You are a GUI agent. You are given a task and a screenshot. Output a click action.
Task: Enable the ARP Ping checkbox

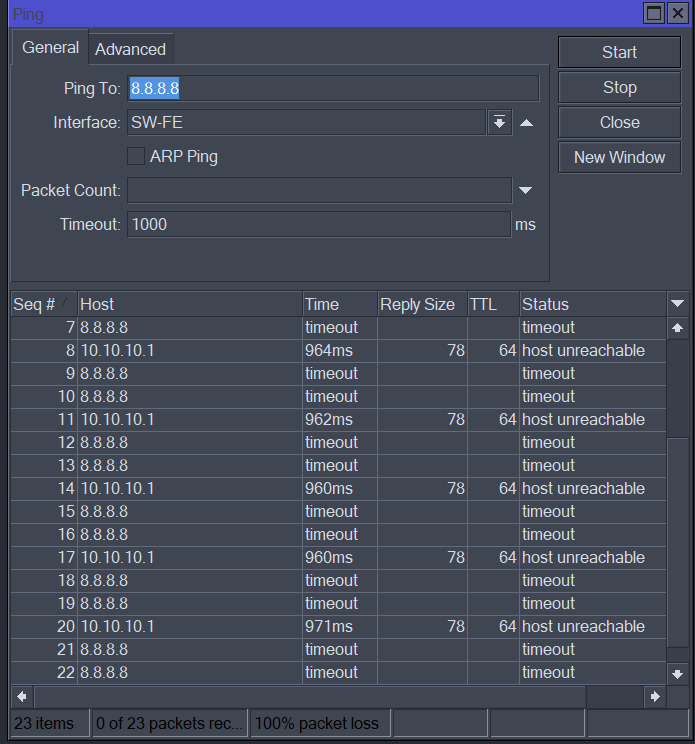tap(136, 156)
